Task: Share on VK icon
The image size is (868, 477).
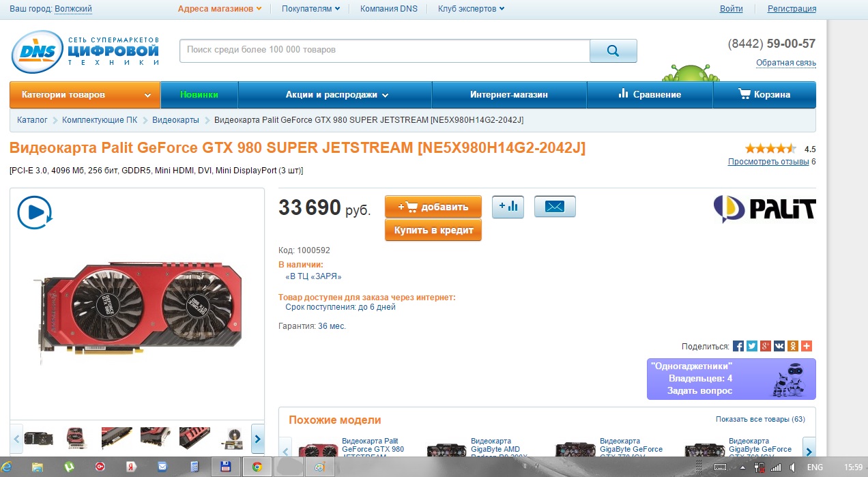Action: [779, 346]
